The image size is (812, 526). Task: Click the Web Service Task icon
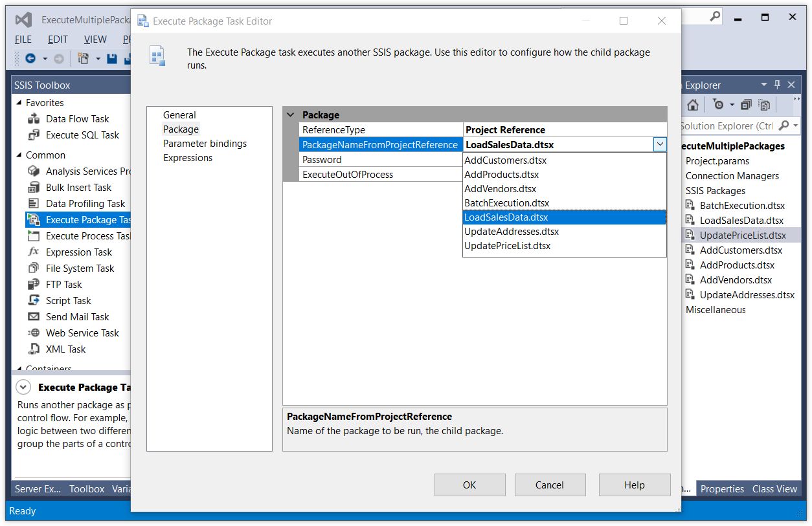34,333
